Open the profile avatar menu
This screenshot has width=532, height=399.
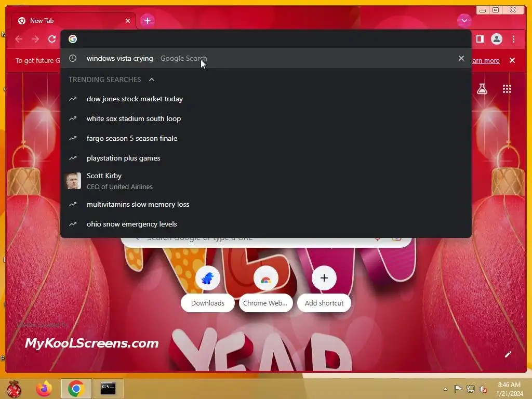(x=496, y=39)
